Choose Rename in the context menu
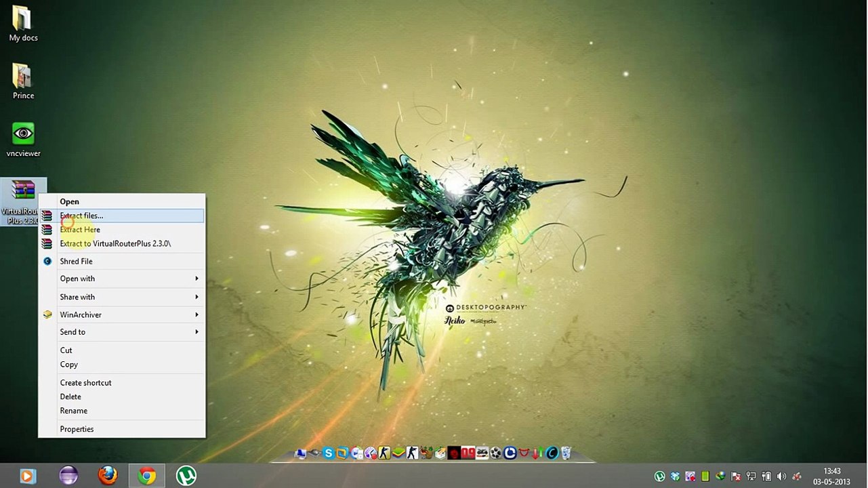868x488 pixels. (73, 411)
